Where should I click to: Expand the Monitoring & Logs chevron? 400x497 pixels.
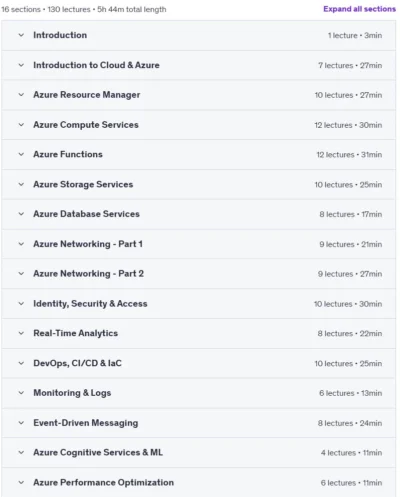point(21,393)
